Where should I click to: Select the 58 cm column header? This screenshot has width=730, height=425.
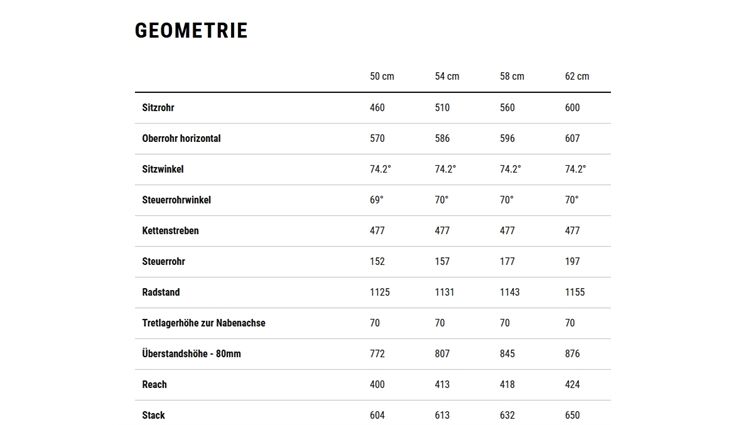(512, 76)
